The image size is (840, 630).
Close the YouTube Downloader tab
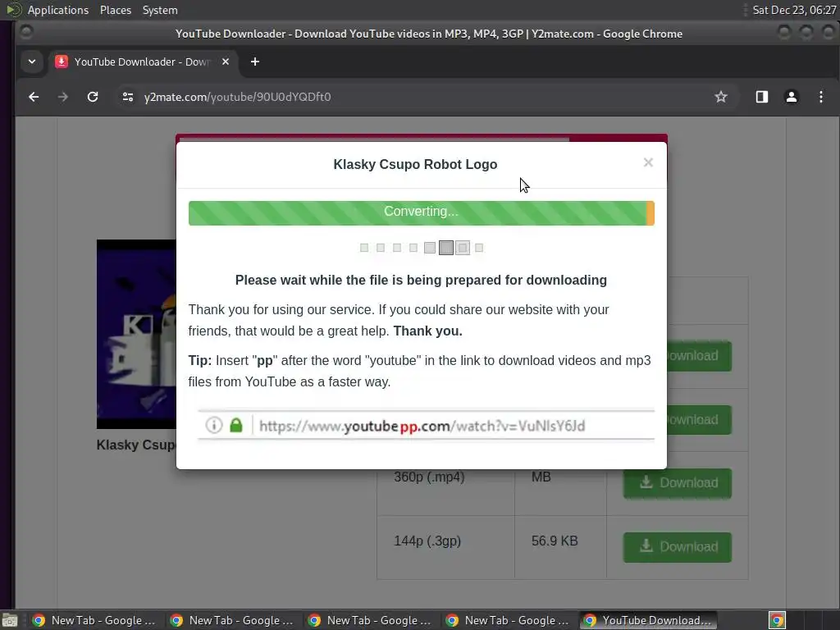click(226, 62)
